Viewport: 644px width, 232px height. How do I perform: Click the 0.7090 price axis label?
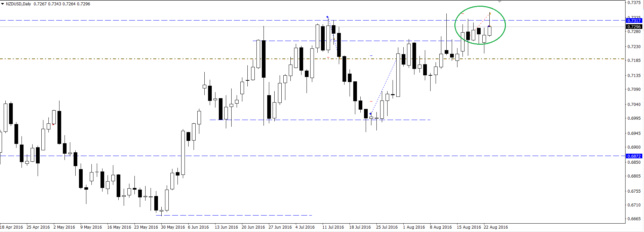tap(634, 89)
